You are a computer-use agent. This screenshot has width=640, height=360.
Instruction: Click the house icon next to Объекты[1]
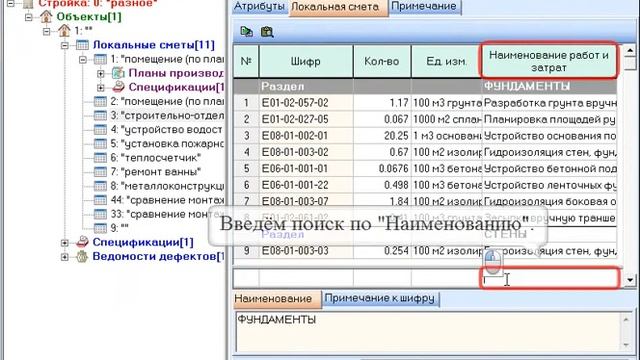46,17
